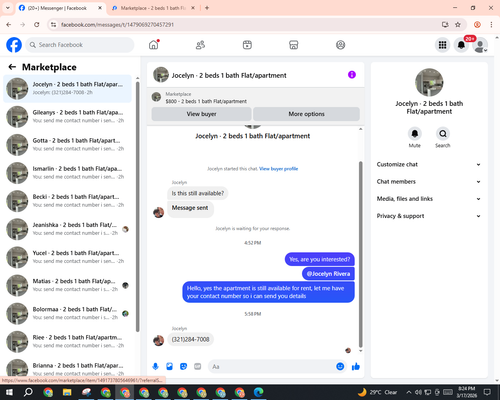Attach a file icon in composer
Image resolution: width=500 pixels, height=400 pixels.
(x=169, y=367)
